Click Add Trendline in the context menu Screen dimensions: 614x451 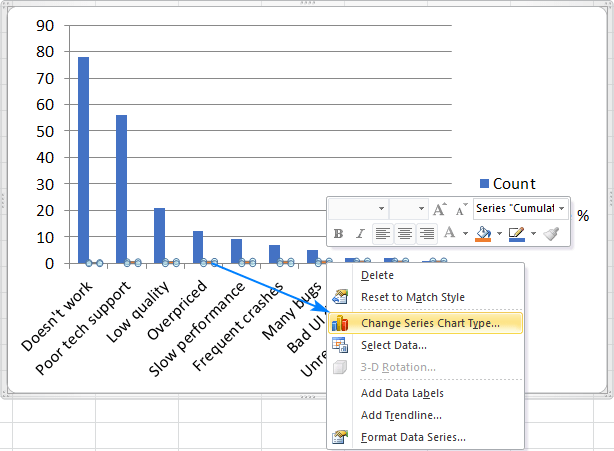pyautogui.click(x=401, y=415)
